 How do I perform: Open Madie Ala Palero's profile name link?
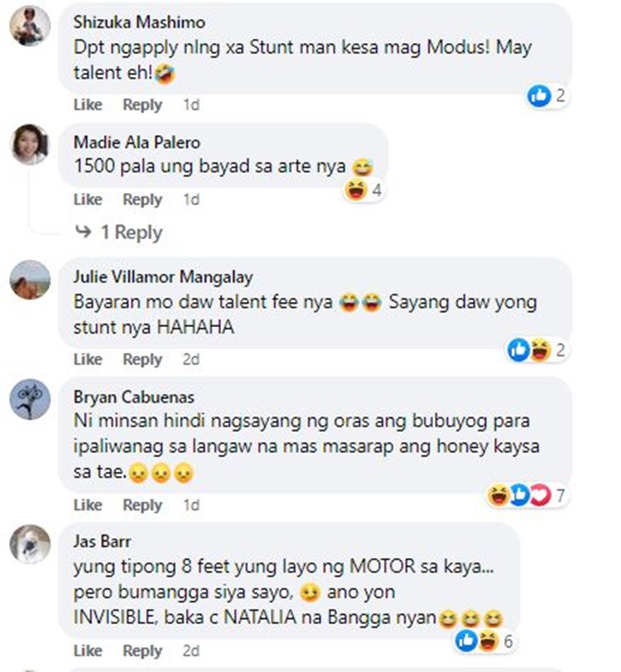(137, 142)
